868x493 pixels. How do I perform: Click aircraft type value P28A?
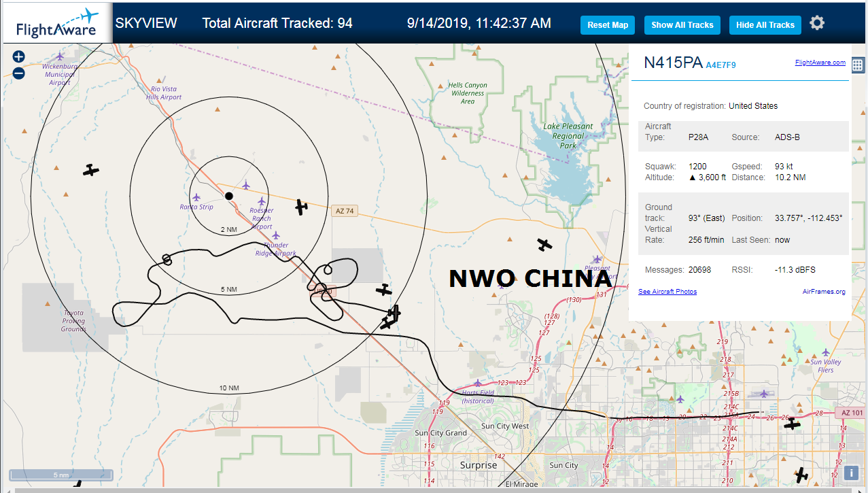[x=698, y=137]
